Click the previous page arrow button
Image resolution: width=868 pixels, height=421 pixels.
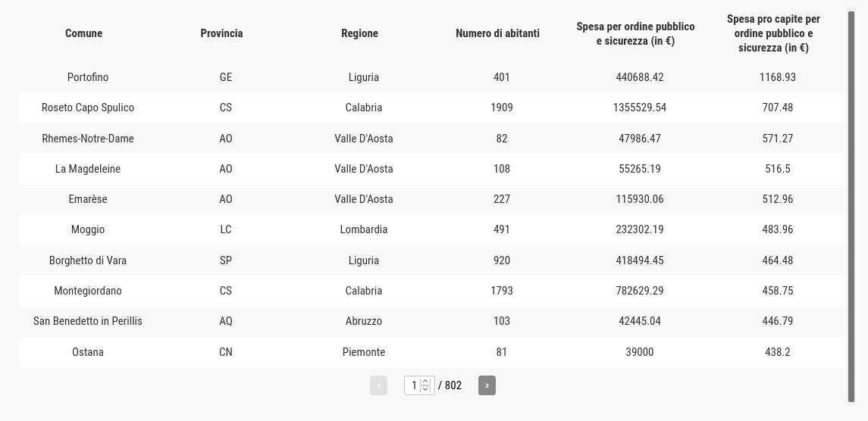point(378,385)
